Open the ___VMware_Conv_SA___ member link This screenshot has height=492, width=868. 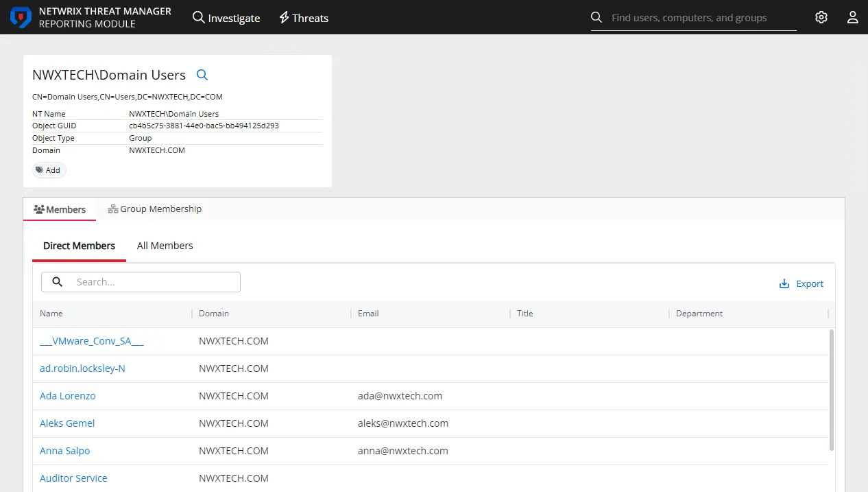pyautogui.click(x=92, y=341)
